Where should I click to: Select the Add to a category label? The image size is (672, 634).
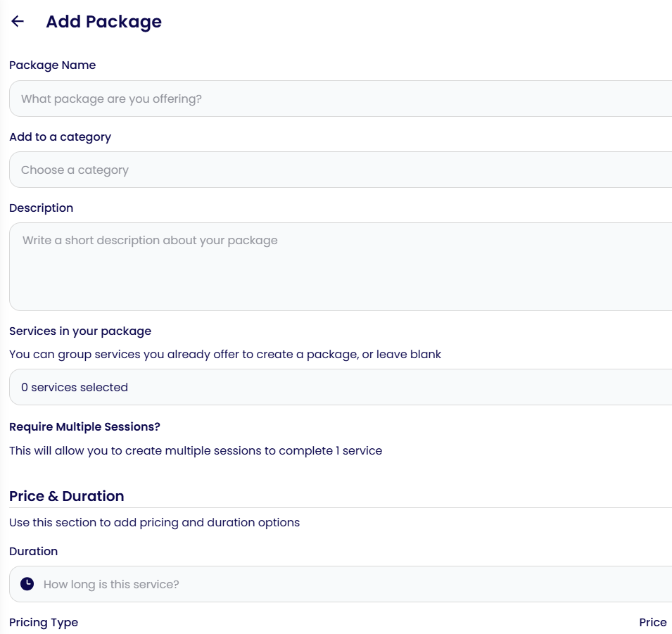tap(60, 137)
